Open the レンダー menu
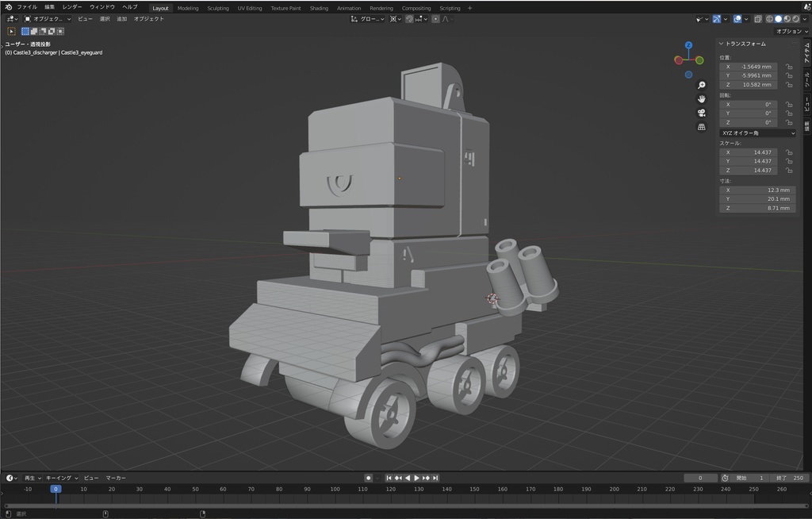The width and height of the screenshot is (812, 519). pos(72,7)
